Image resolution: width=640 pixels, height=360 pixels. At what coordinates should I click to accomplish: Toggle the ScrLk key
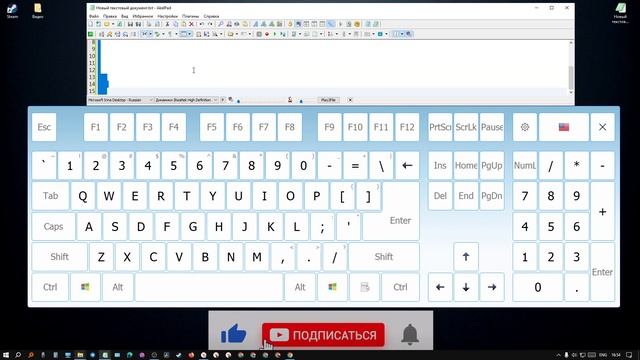pos(466,127)
